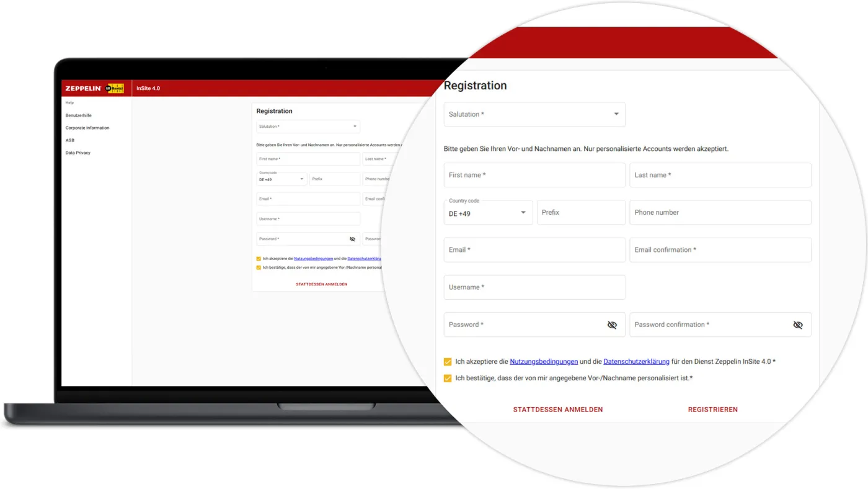Select Corporate Information in the sidebar
This screenshot has width=868, height=489.
pos(87,128)
